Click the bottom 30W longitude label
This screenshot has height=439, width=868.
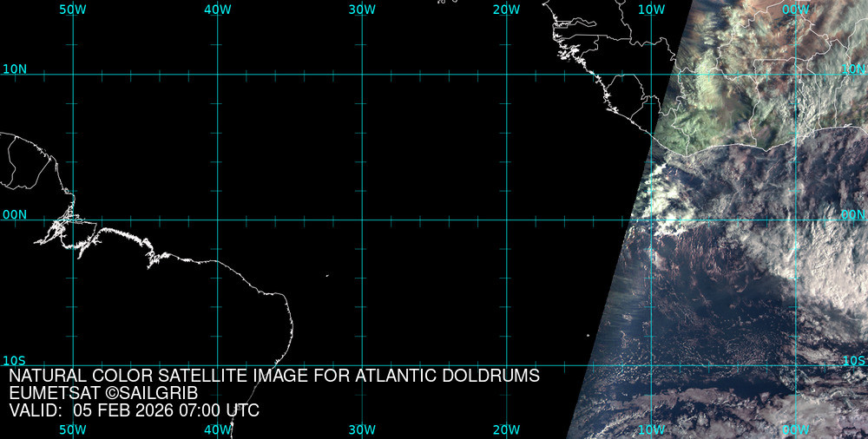[361, 429]
